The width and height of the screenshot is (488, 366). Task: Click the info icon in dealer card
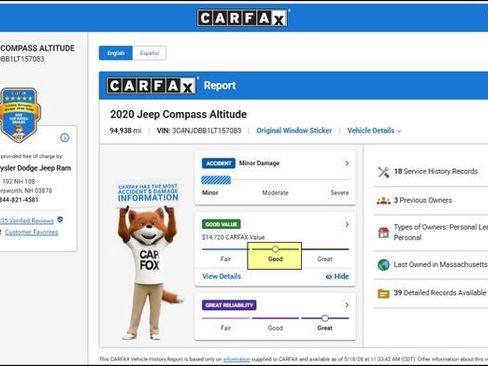point(65,137)
